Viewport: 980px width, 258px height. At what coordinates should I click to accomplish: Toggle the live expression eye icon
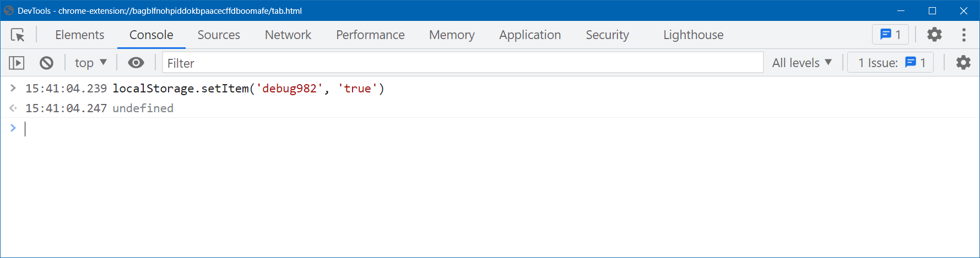tap(136, 63)
